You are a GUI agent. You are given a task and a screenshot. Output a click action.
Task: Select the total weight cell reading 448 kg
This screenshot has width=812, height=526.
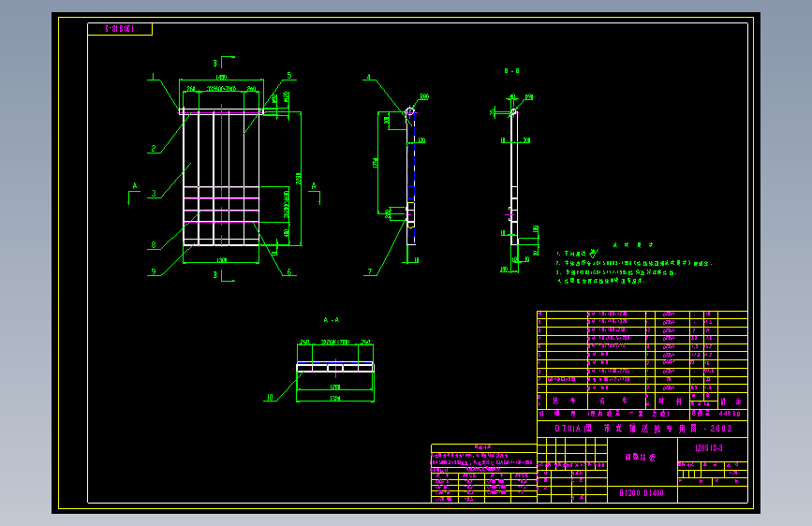[x=718, y=414]
